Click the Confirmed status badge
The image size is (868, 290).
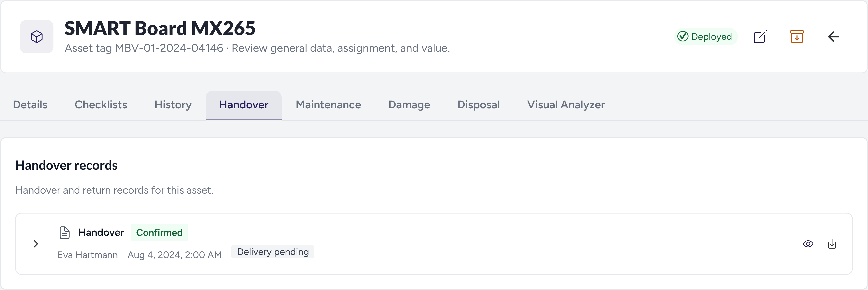coord(159,232)
